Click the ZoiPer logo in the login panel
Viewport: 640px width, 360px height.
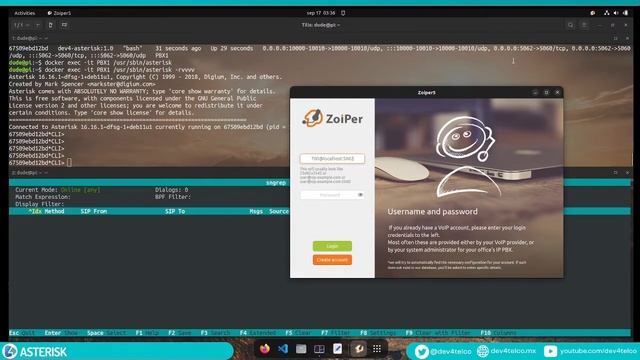(x=332, y=118)
